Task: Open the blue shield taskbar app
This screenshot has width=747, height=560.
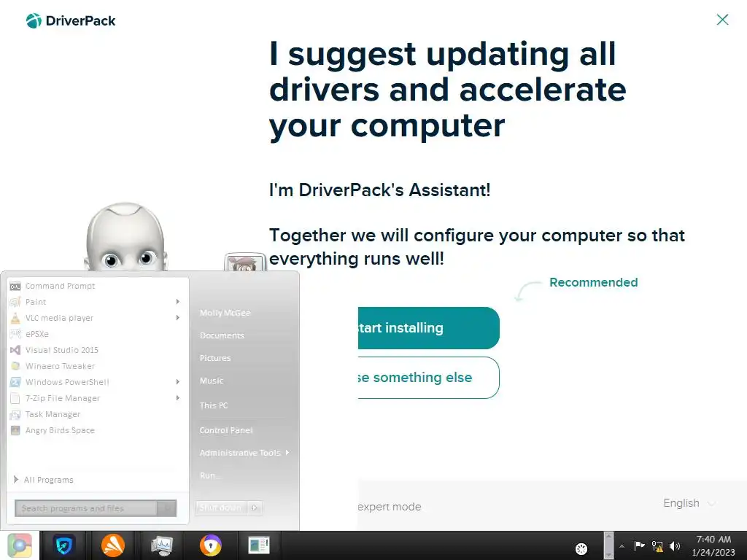Action: tap(64, 545)
